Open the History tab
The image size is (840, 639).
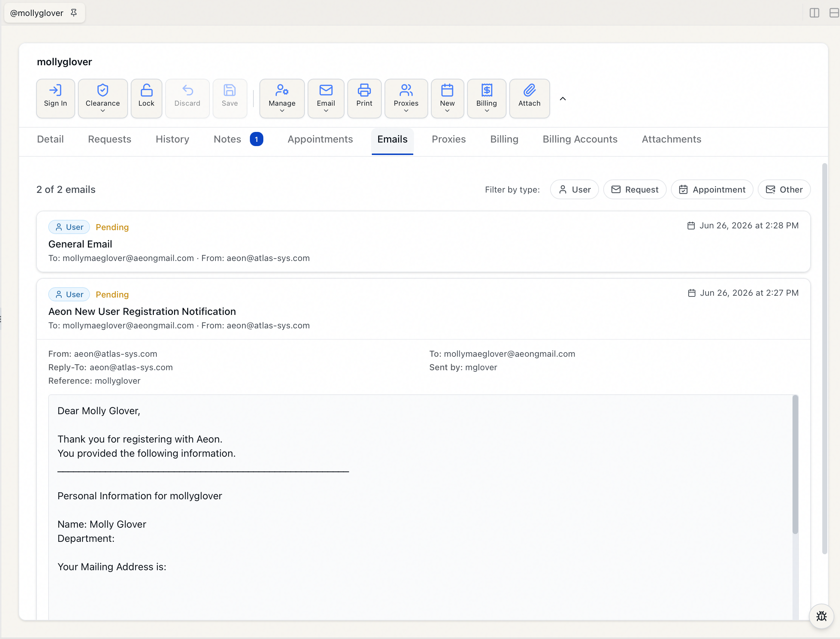click(x=173, y=139)
